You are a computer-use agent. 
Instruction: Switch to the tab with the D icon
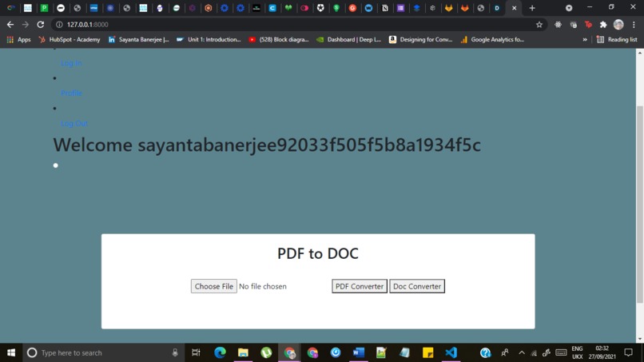[497, 8]
